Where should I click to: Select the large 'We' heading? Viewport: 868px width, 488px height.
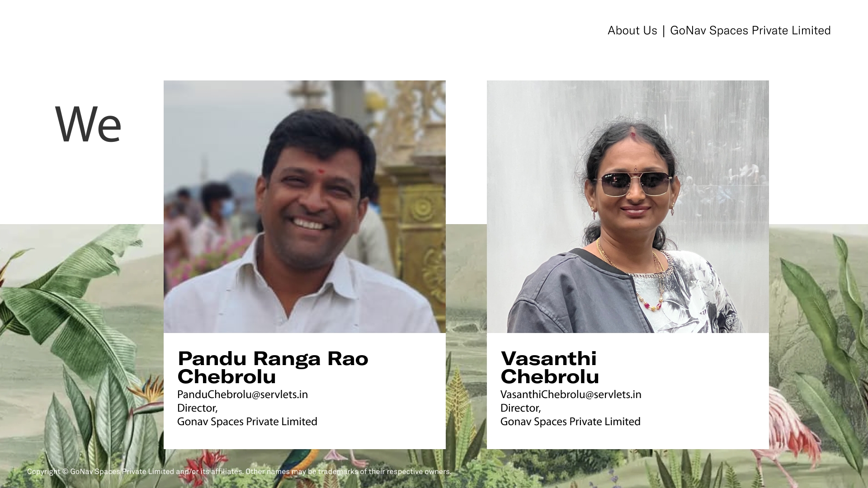[88, 124]
